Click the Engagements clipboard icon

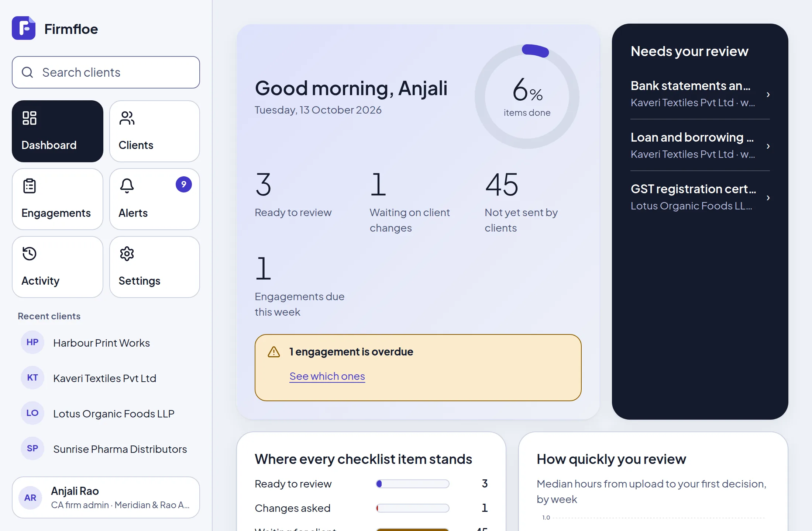(30, 186)
